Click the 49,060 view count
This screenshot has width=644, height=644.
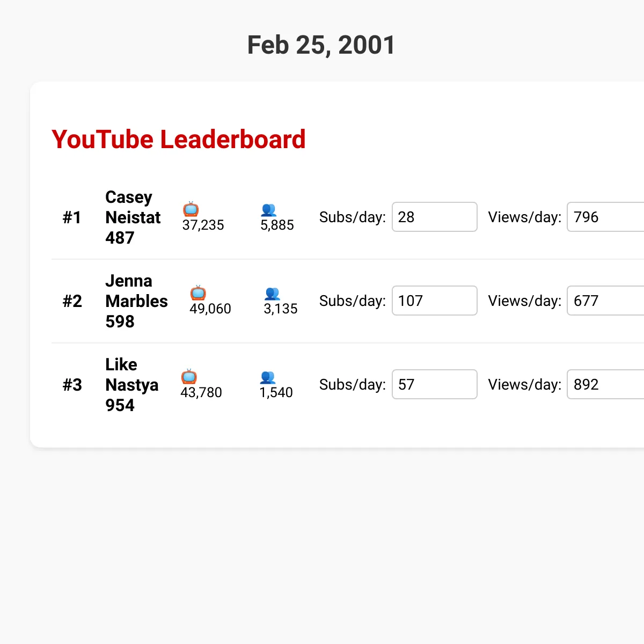tap(210, 309)
